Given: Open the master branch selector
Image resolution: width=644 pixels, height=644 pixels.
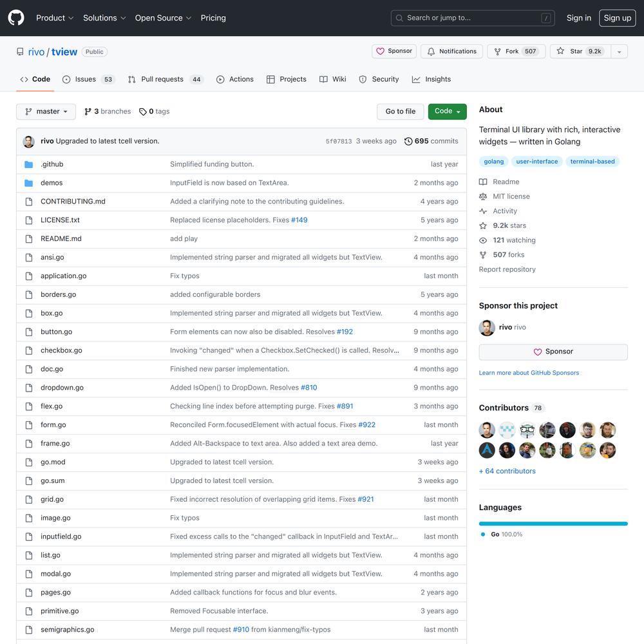Looking at the screenshot, I should [46, 111].
